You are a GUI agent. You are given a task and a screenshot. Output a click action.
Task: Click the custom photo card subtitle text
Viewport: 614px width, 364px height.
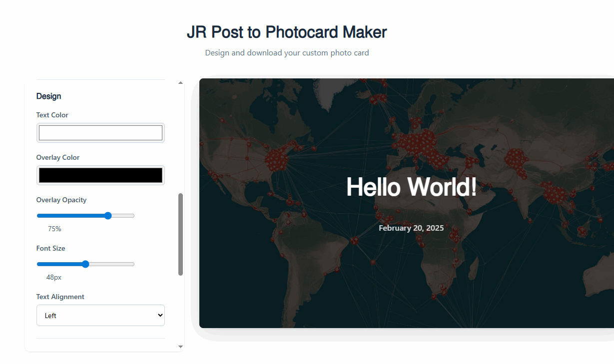click(x=287, y=52)
